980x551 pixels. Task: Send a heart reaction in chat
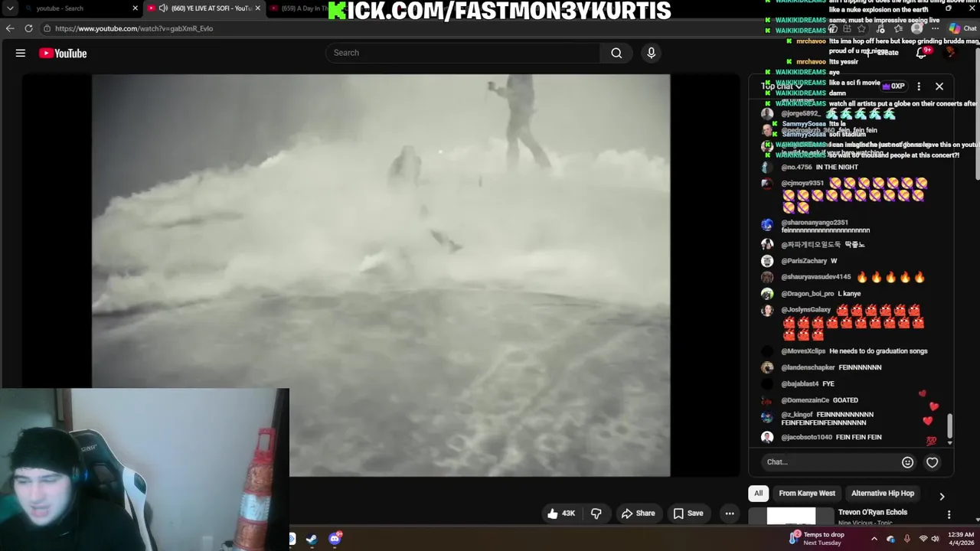click(932, 462)
